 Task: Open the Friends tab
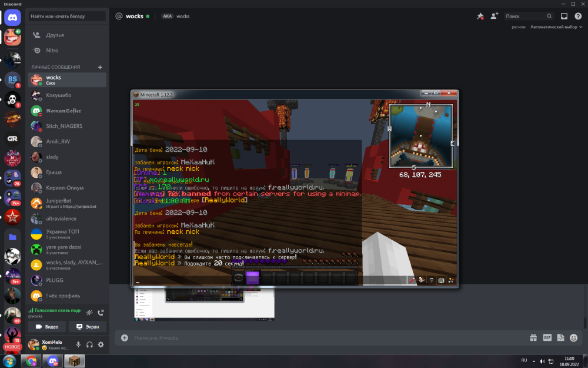coord(67,35)
